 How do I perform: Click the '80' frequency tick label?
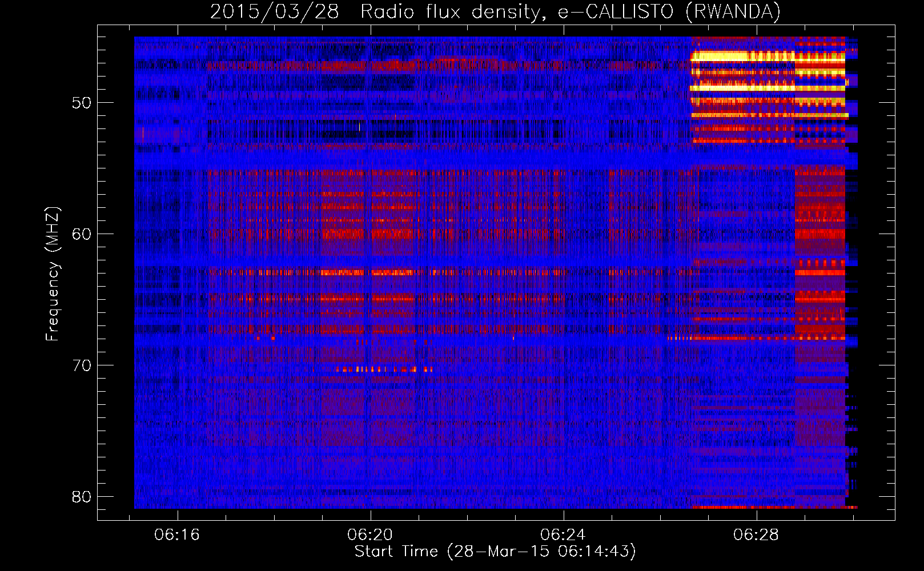click(x=82, y=497)
